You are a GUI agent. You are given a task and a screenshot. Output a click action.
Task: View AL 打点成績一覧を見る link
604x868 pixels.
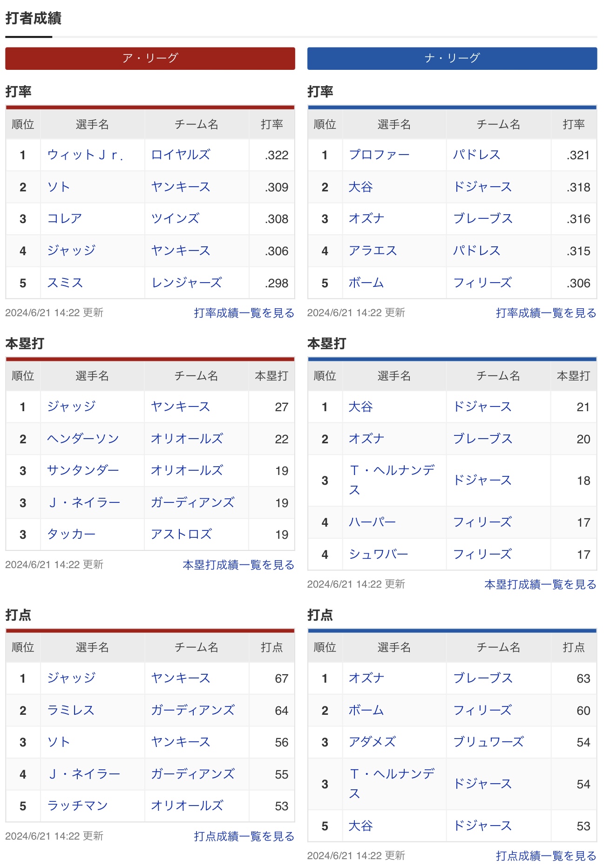(244, 836)
